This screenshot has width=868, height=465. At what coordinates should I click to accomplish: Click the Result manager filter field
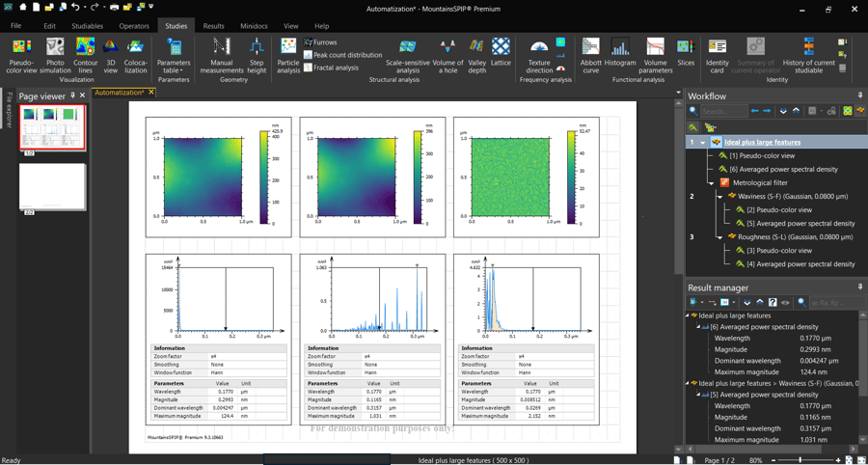coord(836,302)
